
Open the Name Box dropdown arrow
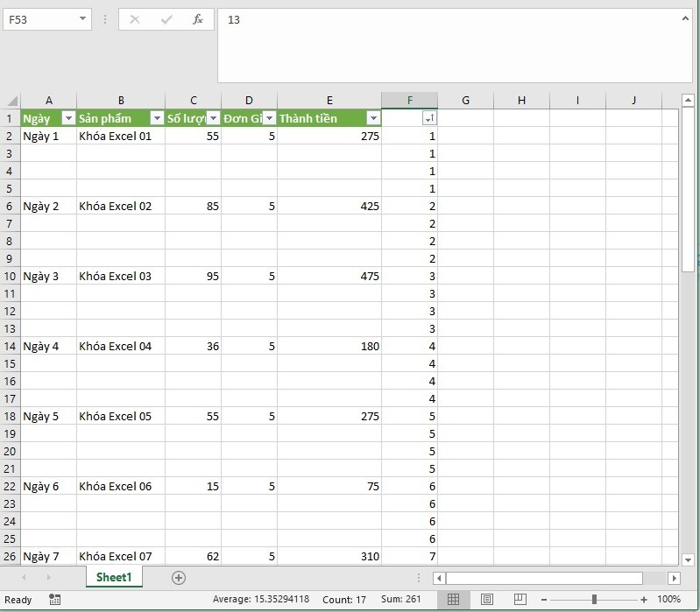point(82,18)
